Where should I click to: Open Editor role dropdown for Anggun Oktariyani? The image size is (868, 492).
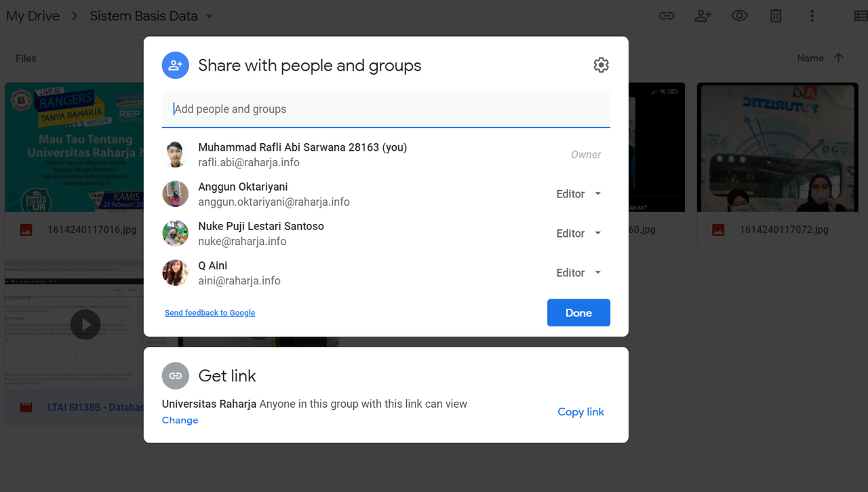pos(579,194)
